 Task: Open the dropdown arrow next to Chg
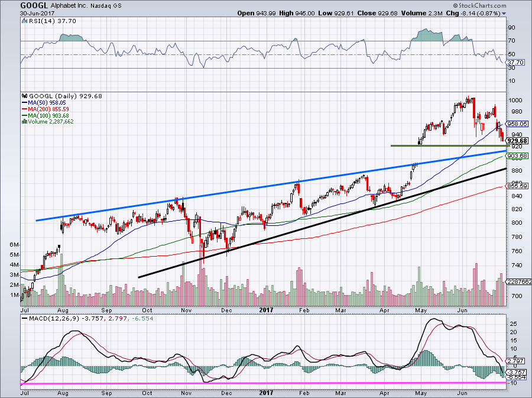coord(504,14)
